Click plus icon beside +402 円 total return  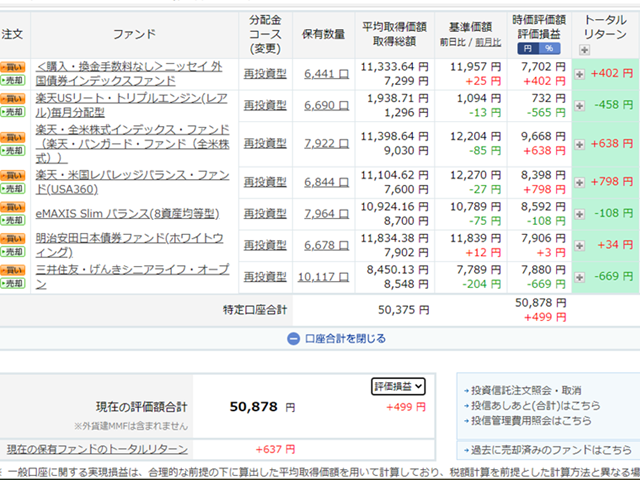580,75
